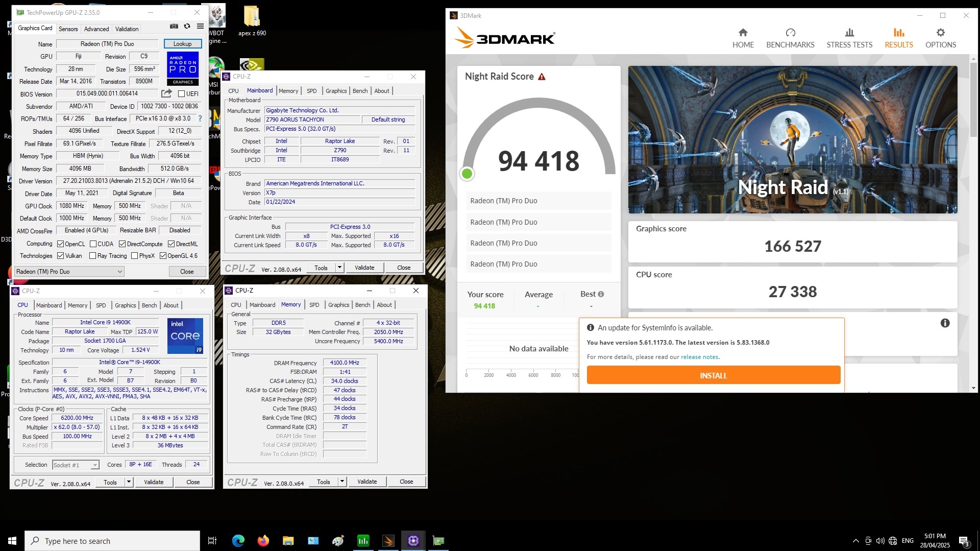The image size is (980, 551).
Task: Toggle the PhysX checkbox
Action: coord(135,256)
